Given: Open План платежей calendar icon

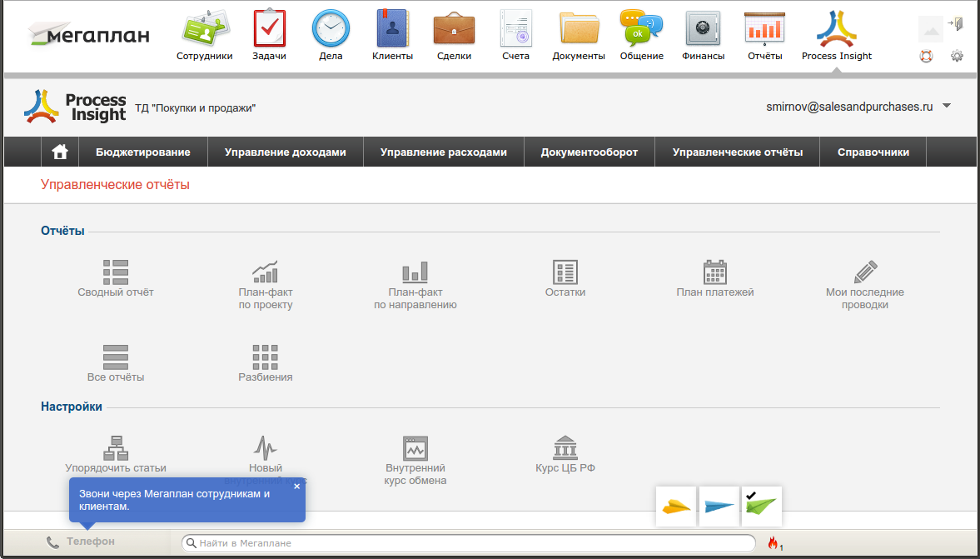Looking at the screenshot, I should coord(714,272).
